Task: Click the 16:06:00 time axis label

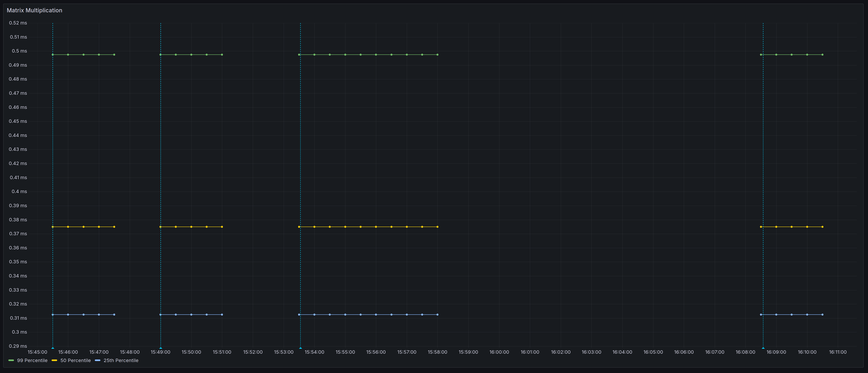Action: 684,352
